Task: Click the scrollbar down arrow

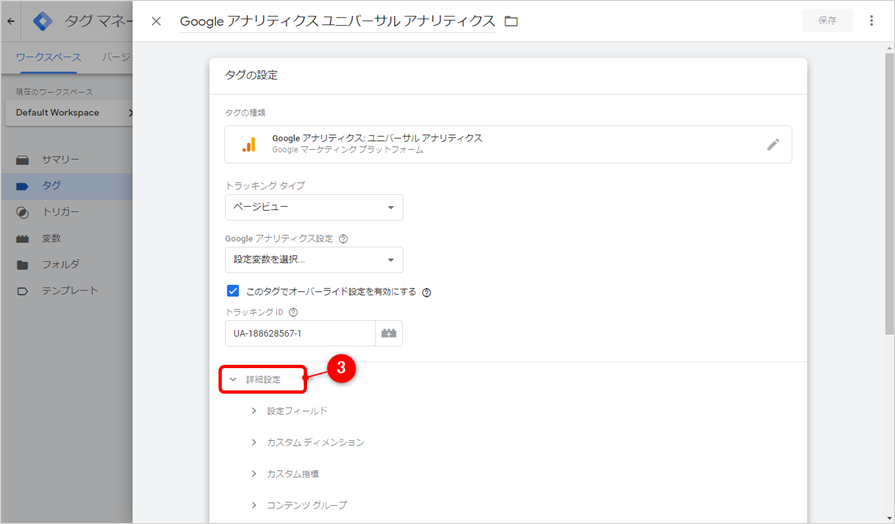Action: 889,518
